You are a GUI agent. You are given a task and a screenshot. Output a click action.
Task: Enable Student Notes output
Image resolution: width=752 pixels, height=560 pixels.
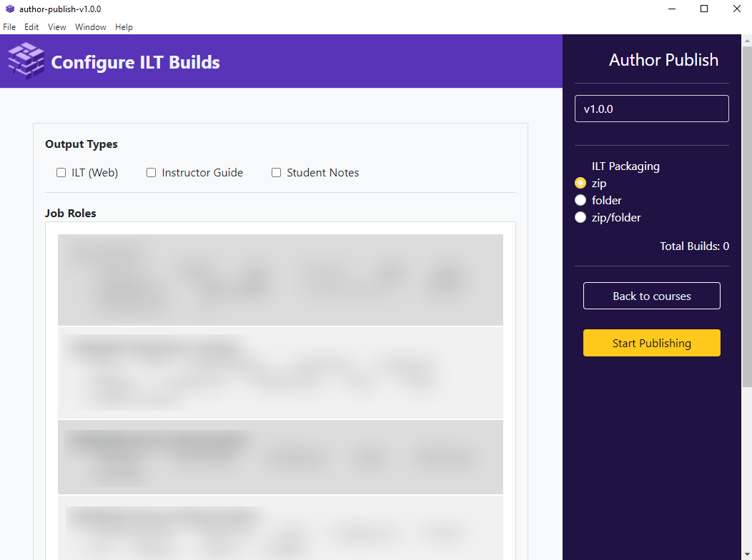click(276, 172)
